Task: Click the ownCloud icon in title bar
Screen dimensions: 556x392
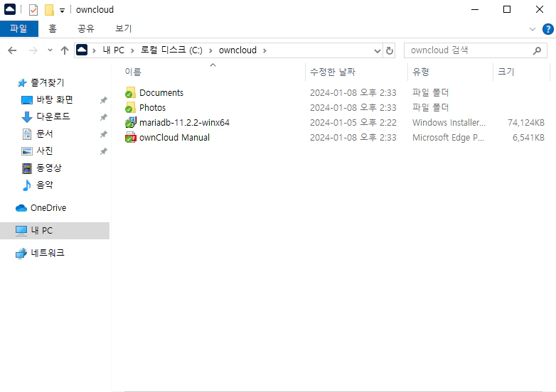Action: (x=9, y=9)
